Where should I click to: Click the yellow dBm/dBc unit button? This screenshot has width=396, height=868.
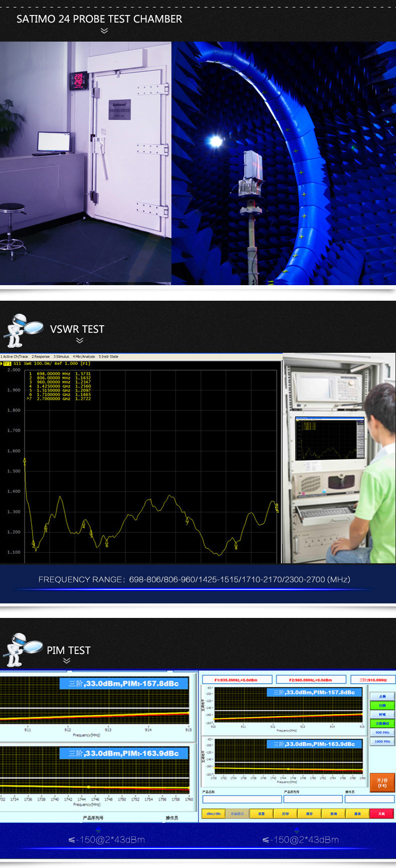click(x=214, y=813)
